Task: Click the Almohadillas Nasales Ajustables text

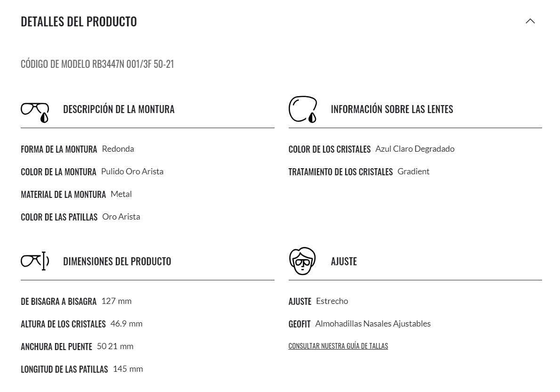Action: pyautogui.click(x=373, y=324)
